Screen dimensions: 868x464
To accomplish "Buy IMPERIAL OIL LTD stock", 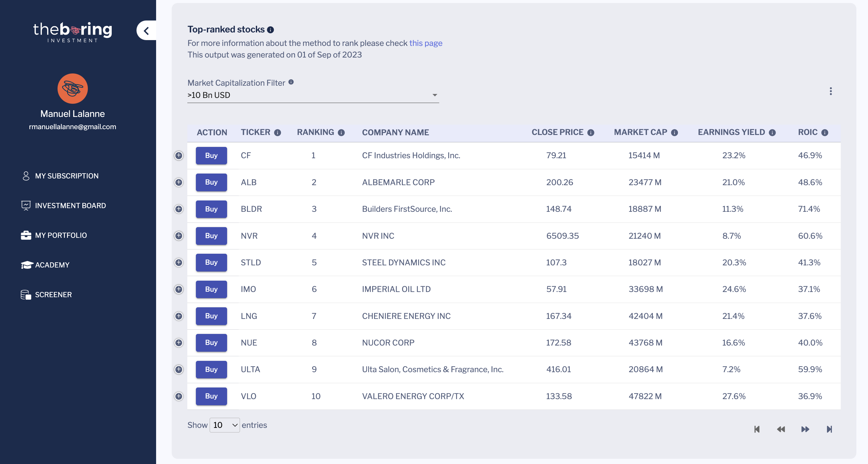I will coord(211,289).
